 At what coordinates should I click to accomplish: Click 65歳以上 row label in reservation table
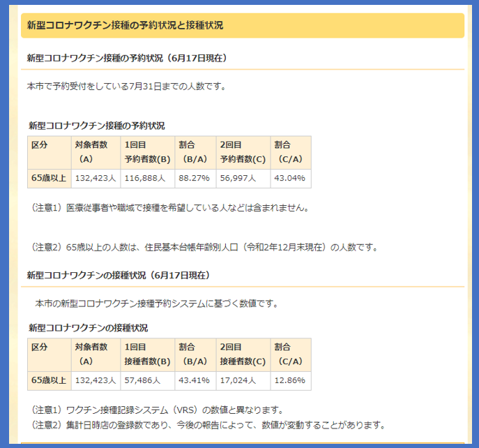(49, 178)
